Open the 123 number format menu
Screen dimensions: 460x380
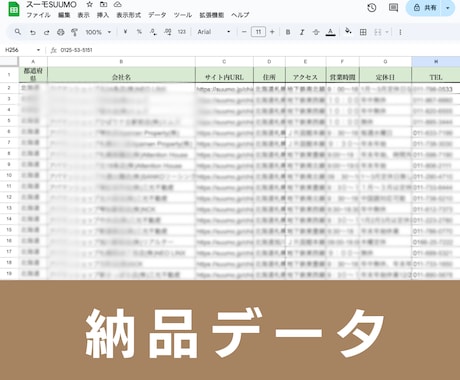coord(182,32)
